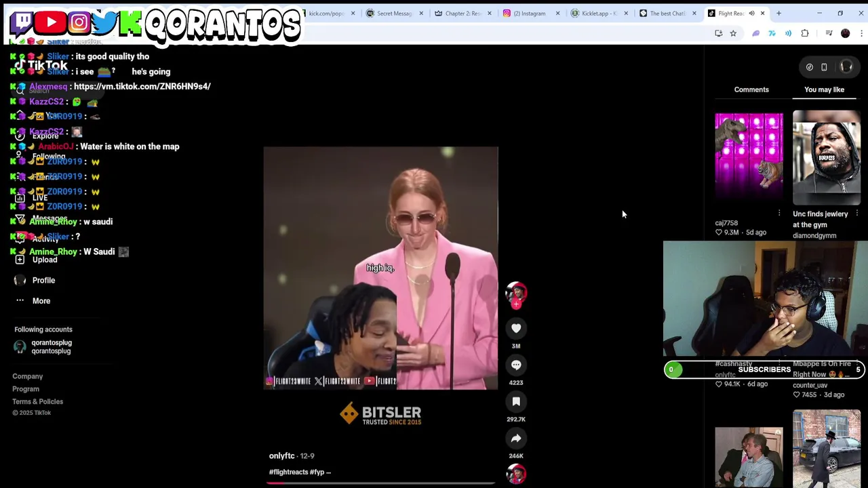This screenshot has width=868, height=488.
Task: Switch to the Instagram browser tab
Action: click(529, 14)
